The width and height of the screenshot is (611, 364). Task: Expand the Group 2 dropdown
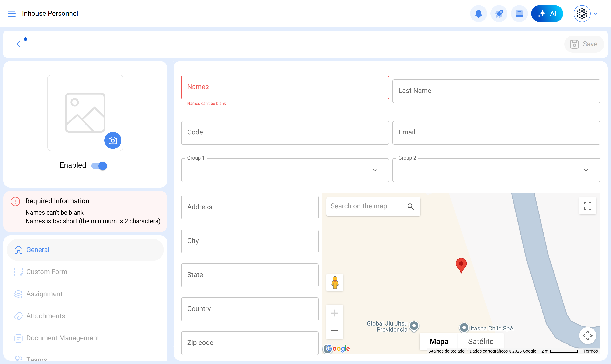tap(586, 170)
